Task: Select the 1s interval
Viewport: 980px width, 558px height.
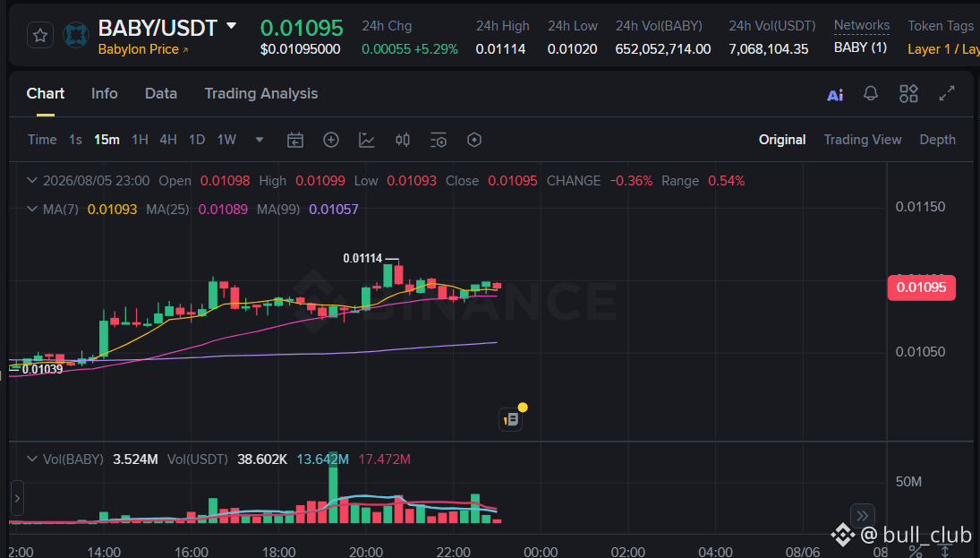Action: tap(75, 140)
